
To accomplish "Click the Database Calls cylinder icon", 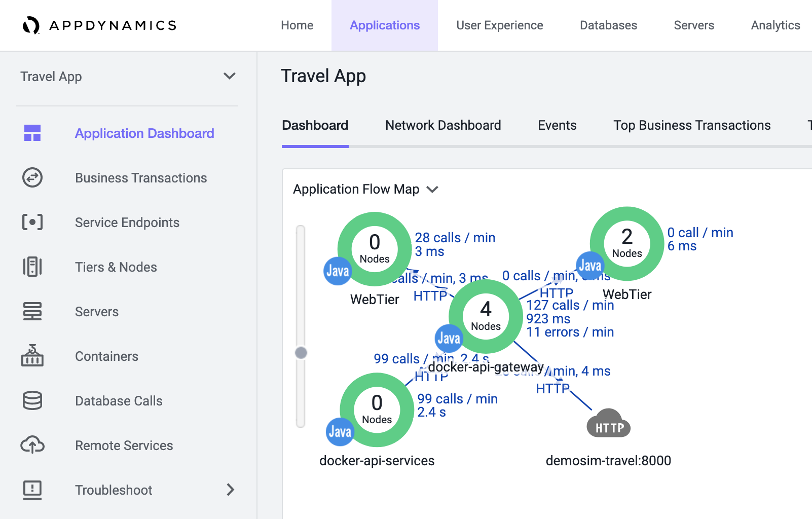I will click(x=32, y=400).
